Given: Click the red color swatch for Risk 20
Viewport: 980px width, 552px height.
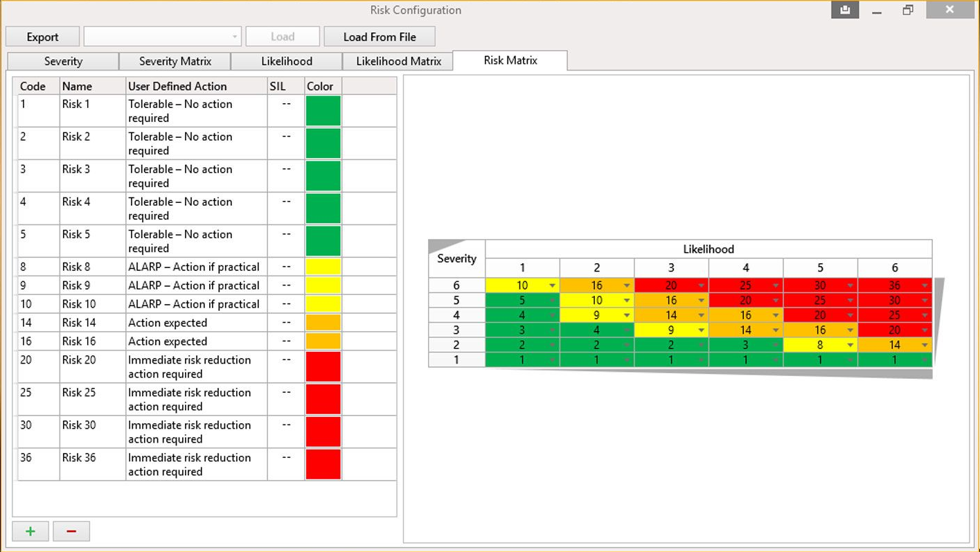Looking at the screenshot, I should 323,366.
